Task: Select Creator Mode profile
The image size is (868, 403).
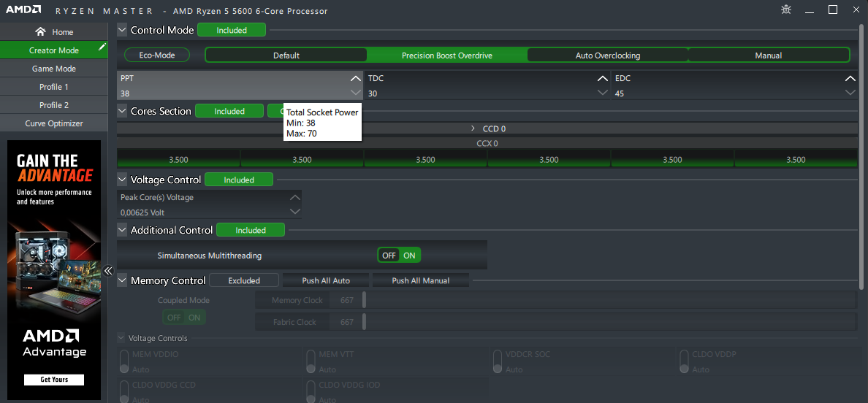Action: [x=53, y=50]
